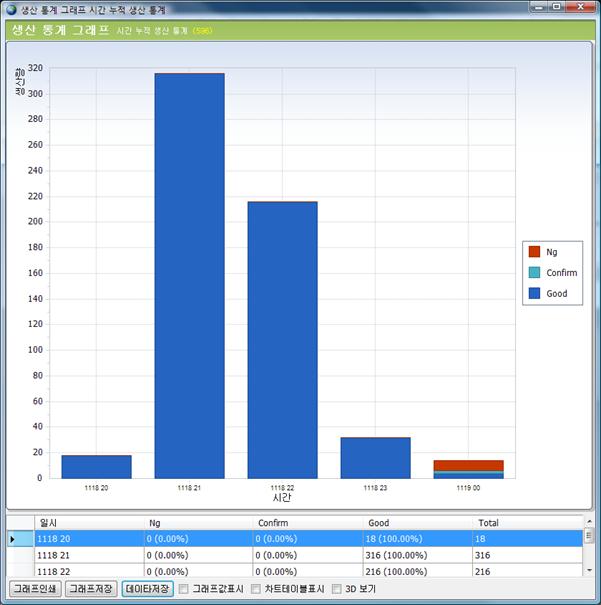Click Total cell showing 216
This screenshot has height=605, width=601.
click(527, 570)
